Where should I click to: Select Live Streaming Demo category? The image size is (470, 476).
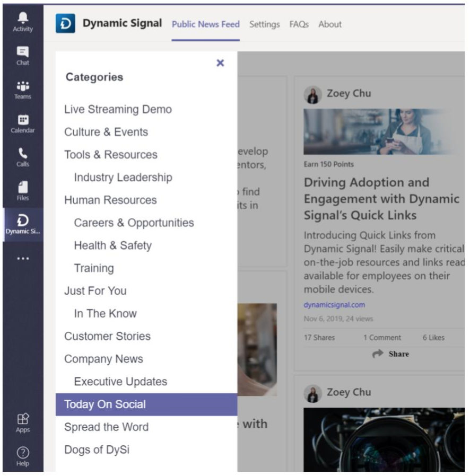click(118, 109)
